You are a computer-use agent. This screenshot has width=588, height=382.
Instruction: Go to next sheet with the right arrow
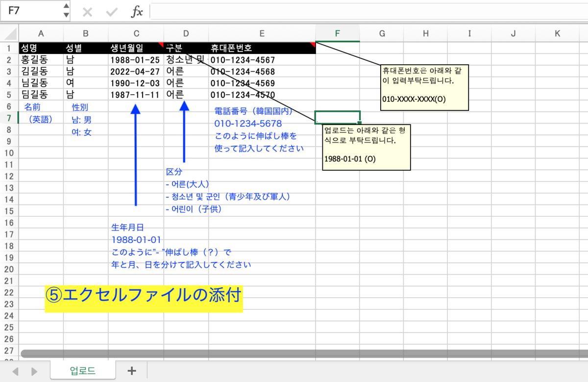(x=34, y=371)
